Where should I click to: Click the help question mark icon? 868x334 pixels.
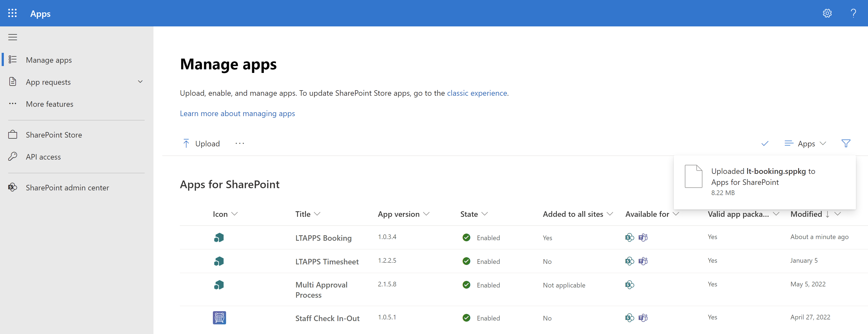pyautogui.click(x=853, y=13)
